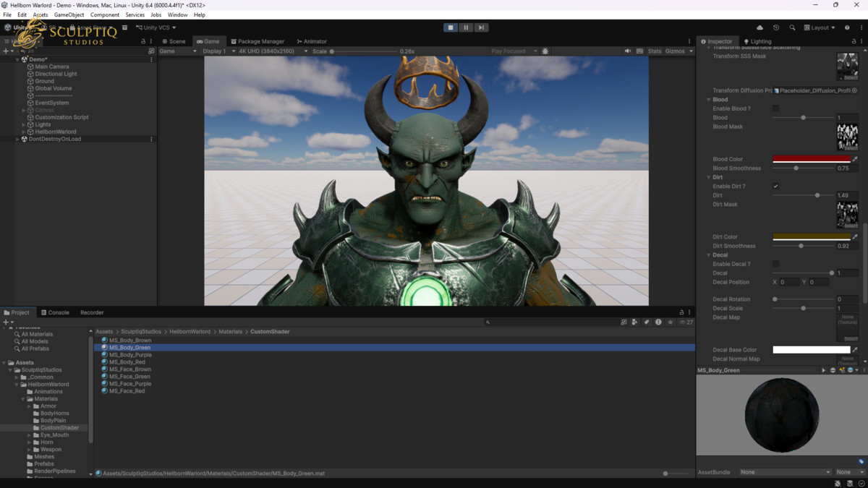Click the Project search by import log icon

click(658, 322)
